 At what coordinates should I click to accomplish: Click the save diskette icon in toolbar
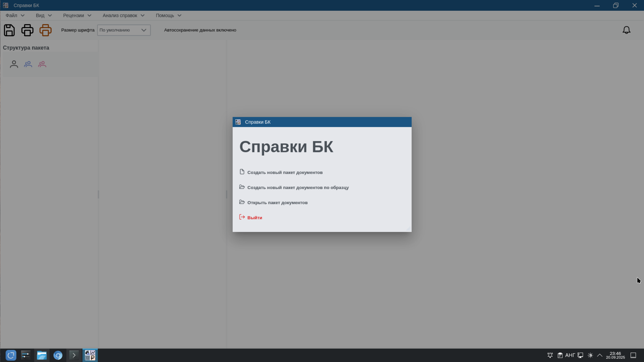coord(9,30)
